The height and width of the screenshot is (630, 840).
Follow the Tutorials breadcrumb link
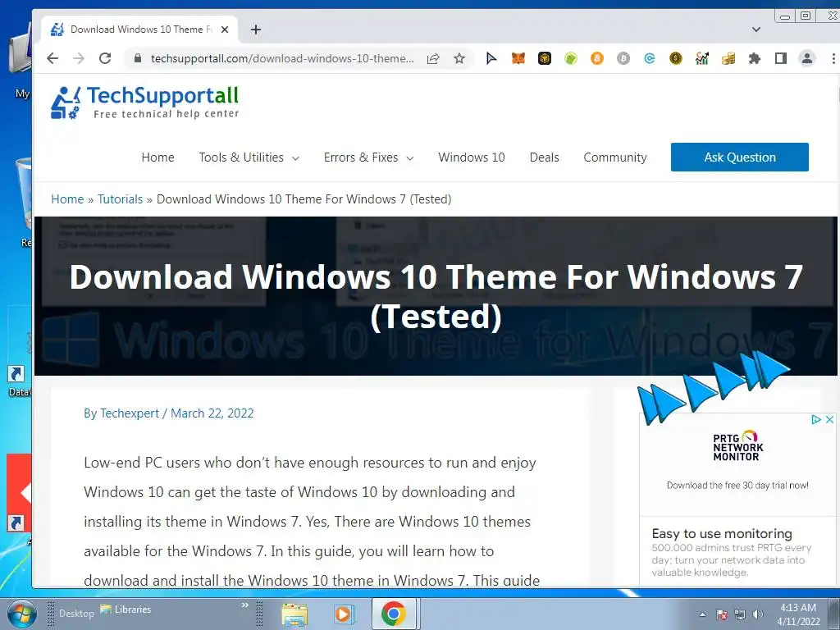click(x=120, y=199)
